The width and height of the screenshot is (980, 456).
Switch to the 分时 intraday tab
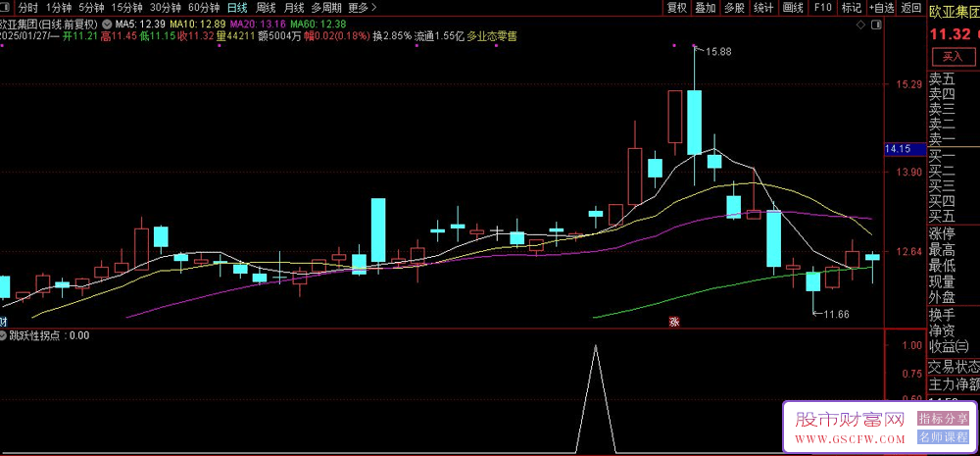[28, 8]
